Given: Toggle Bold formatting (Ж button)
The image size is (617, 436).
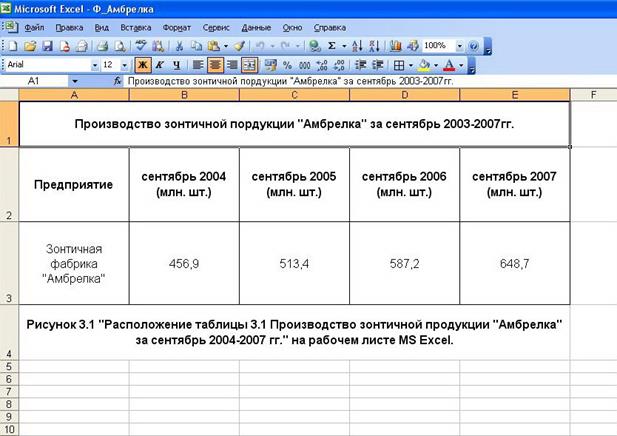Looking at the screenshot, I should (142, 64).
